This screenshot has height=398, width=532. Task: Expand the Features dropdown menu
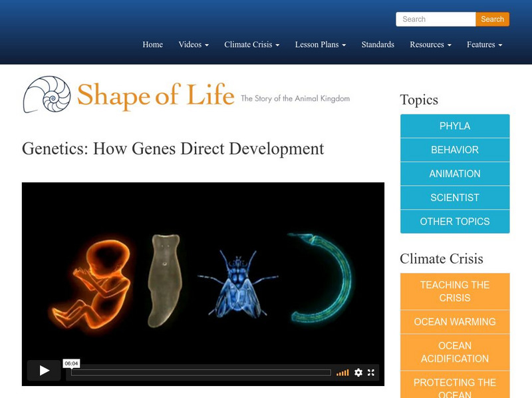484,45
